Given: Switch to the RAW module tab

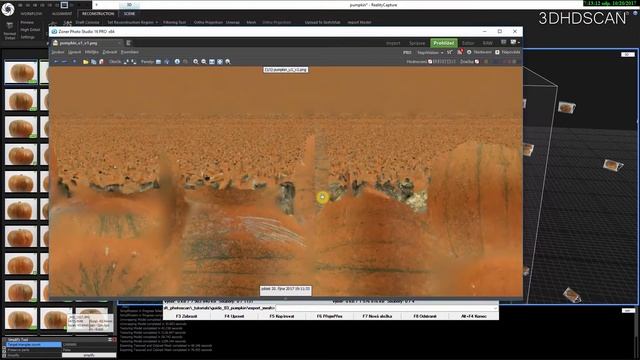Looking at the screenshot, I should click(487, 43).
